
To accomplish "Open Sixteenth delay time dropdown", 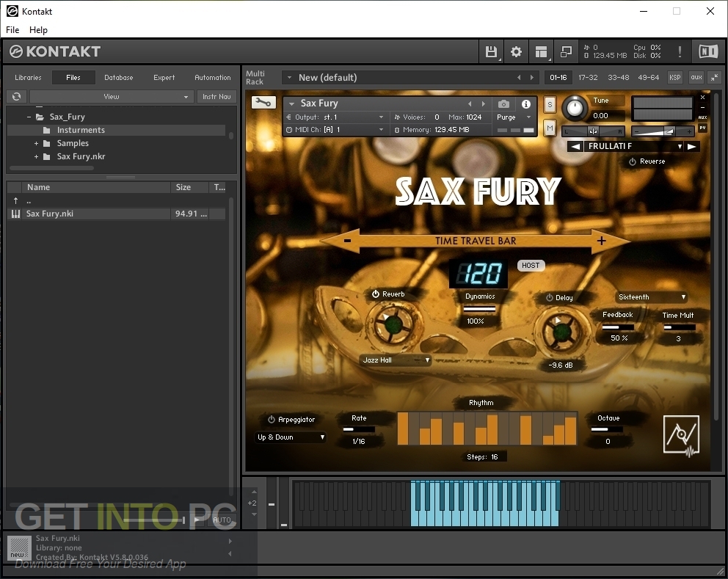I will pyautogui.click(x=651, y=297).
